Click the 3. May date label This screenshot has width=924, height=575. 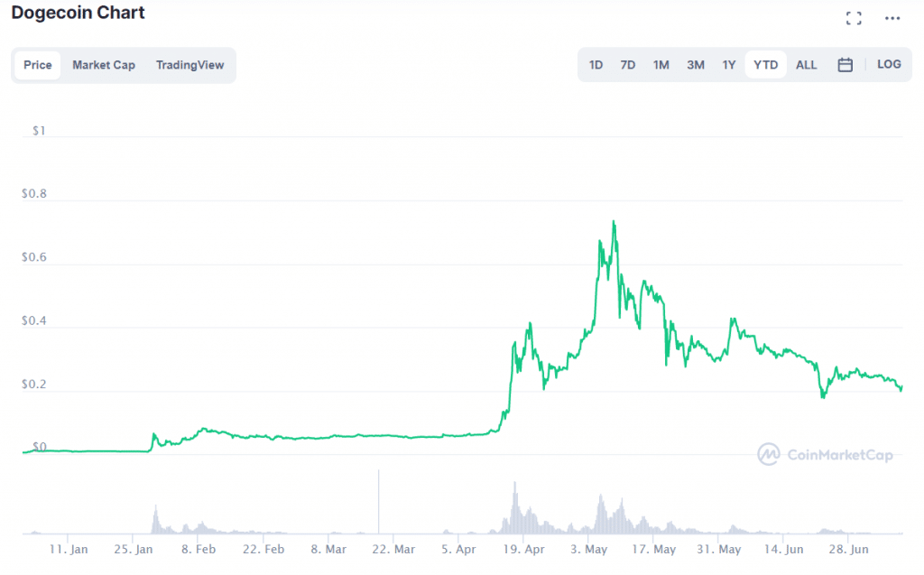click(589, 549)
